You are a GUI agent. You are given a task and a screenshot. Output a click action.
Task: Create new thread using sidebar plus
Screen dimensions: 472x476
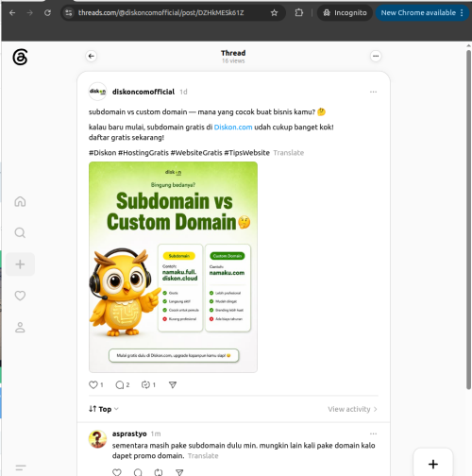click(x=20, y=264)
